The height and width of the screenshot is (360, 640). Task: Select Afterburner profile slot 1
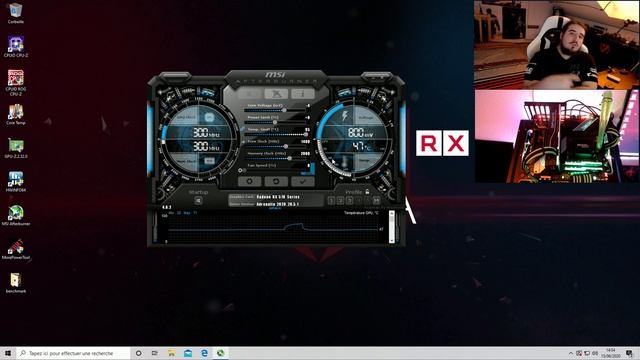(x=331, y=200)
